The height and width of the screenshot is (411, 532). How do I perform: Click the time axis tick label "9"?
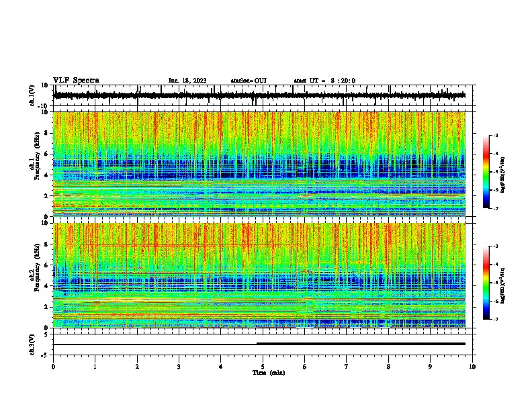(x=430, y=367)
